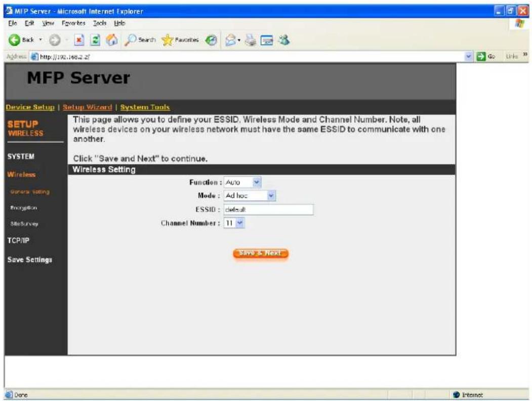Open the Home page icon

tap(112, 40)
